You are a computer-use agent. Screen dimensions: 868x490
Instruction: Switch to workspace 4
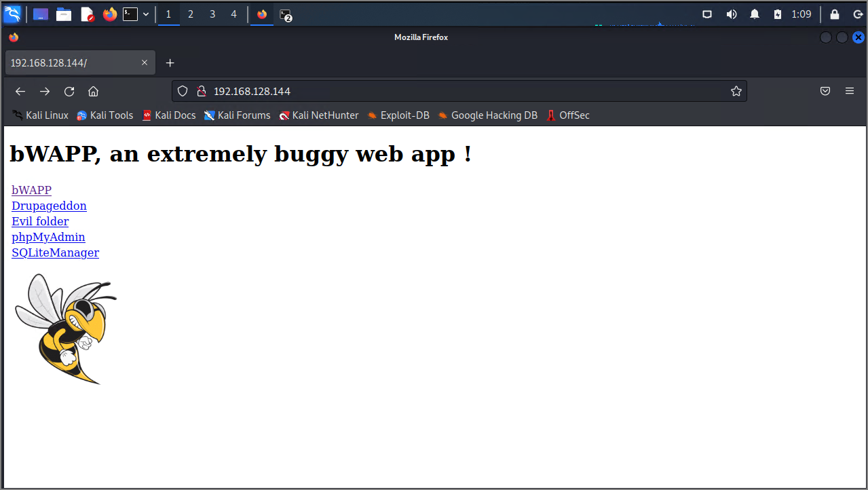point(234,14)
